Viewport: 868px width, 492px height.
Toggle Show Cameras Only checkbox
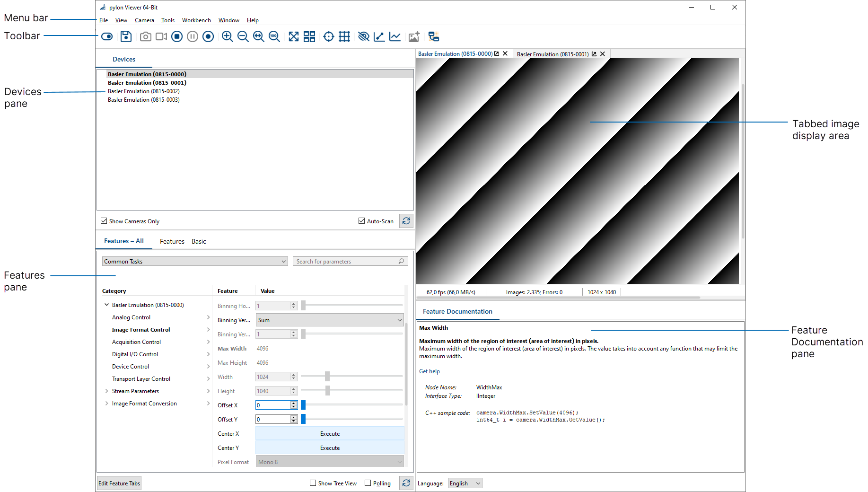pos(104,221)
